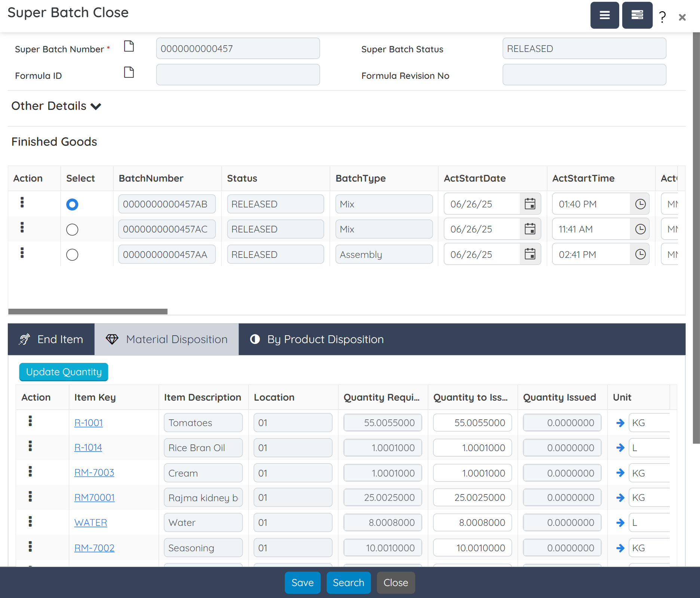Image resolution: width=700 pixels, height=598 pixels.
Task: Open the list-layout menu button
Action: [637, 15]
